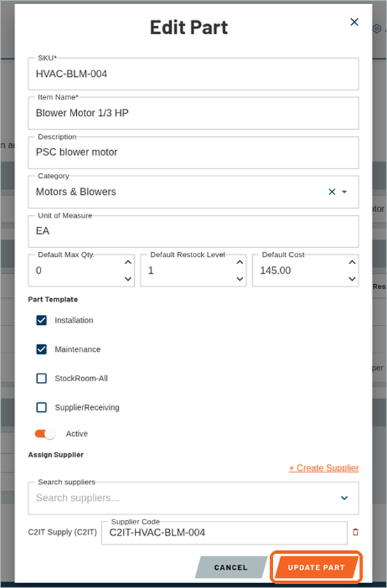The height and width of the screenshot is (588, 387).
Task: Check the SupplierReceiving template checkbox
Action: click(x=42, y=407)
